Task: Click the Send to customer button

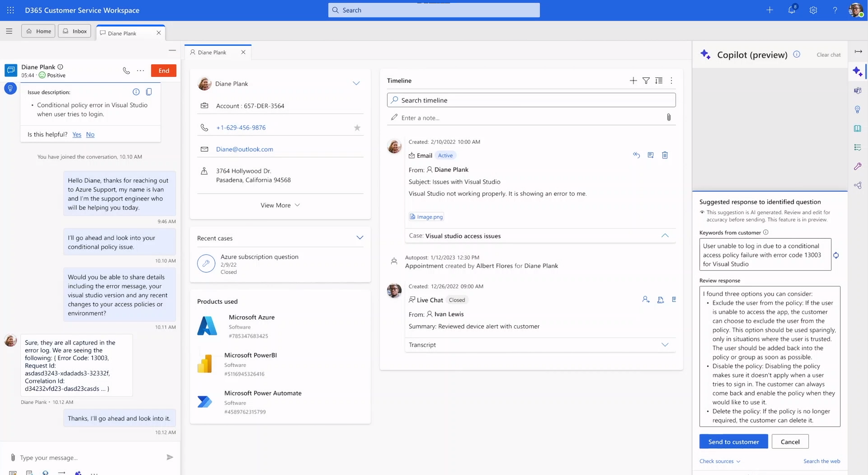Action: coord(734,441)
